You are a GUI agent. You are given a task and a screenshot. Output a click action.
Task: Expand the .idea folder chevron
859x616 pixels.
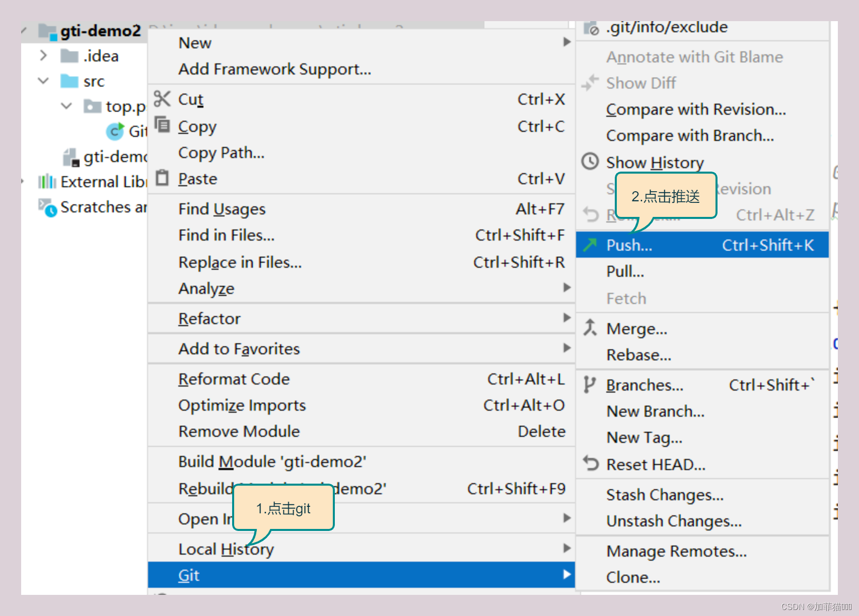(x=43, y=55)
